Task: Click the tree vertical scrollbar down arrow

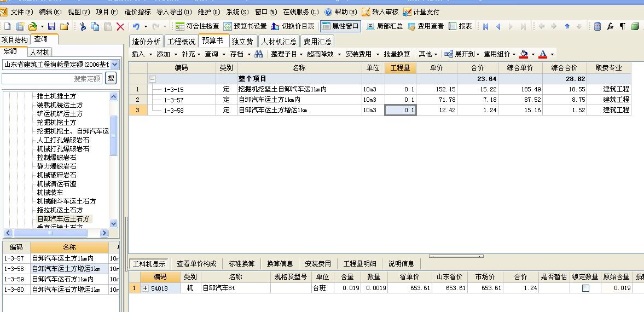Action: [x=114, y=224]
